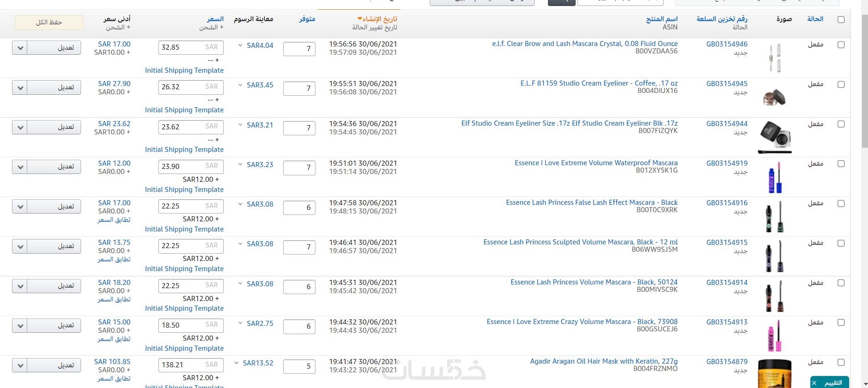Viewport: 868px width, 388px height.
Task: Click the حفظ الكل save-all button
Action: click(49, 22)
